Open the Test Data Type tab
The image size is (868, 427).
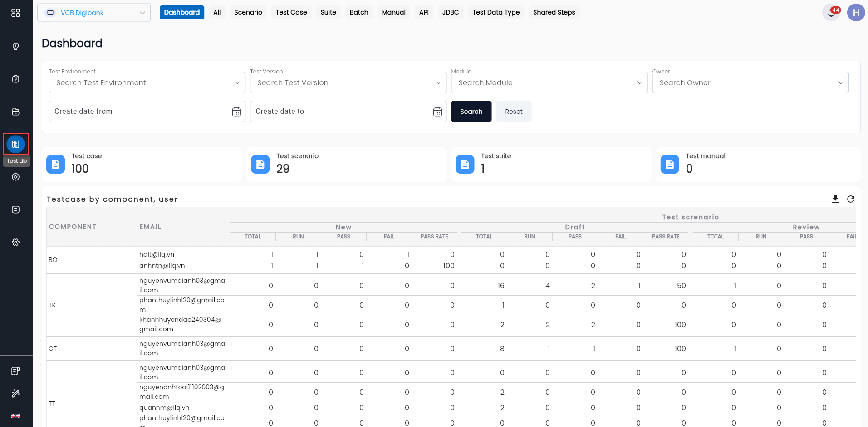point(496,12)
